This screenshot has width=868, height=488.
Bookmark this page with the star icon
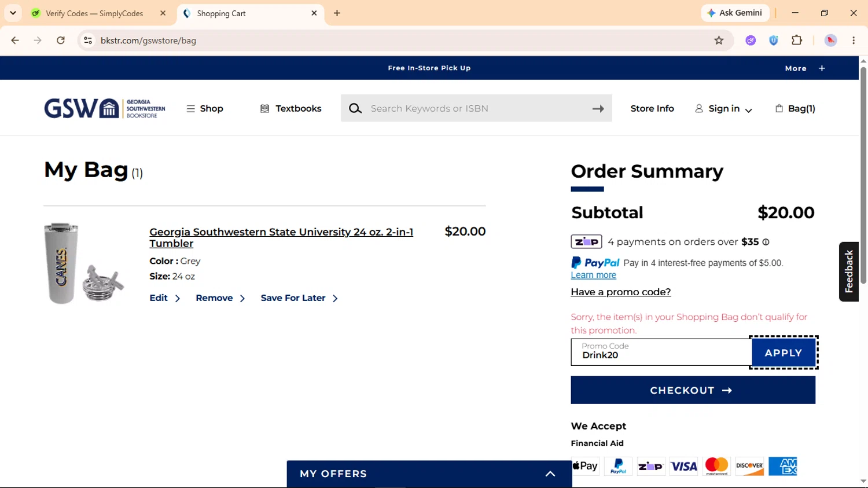(719, 41)
